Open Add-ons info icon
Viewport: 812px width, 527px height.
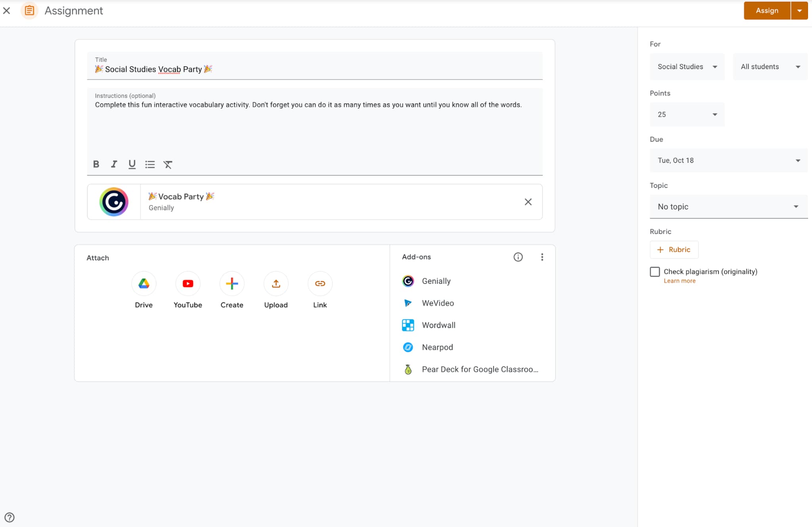click(518, 257)
